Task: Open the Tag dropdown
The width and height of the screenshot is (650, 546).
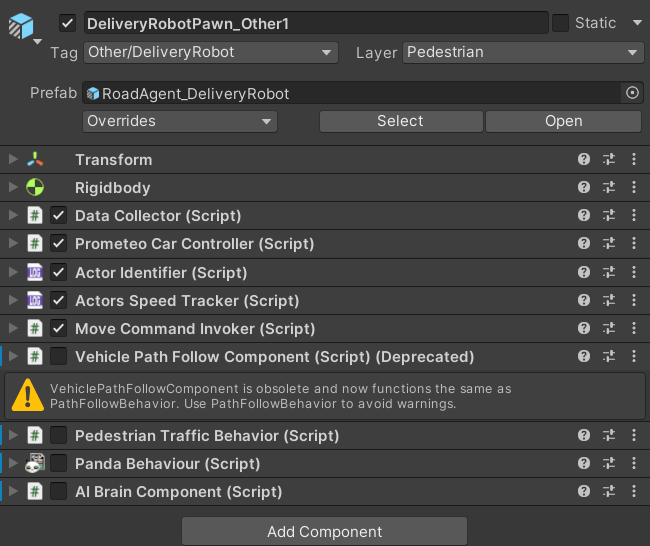Action: [211, 52]
